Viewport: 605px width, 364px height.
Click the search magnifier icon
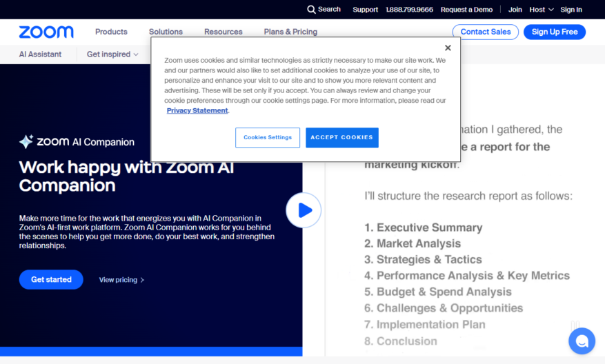(x=311, y=10)
